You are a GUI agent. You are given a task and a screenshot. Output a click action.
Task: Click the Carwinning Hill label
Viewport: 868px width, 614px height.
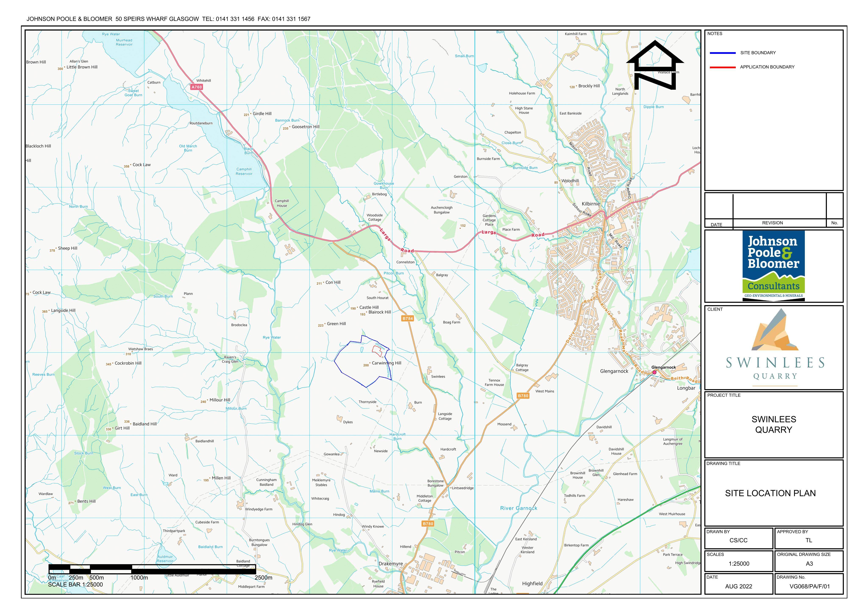coord(386,363)
